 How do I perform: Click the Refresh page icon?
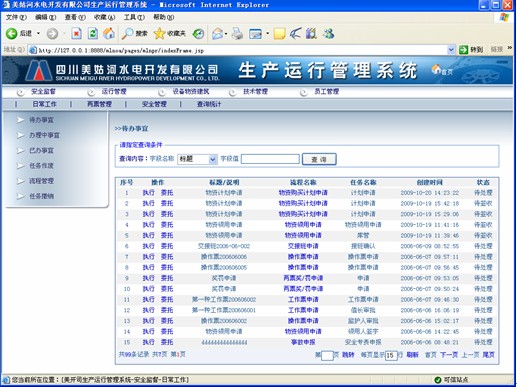(x=92, y=33)
